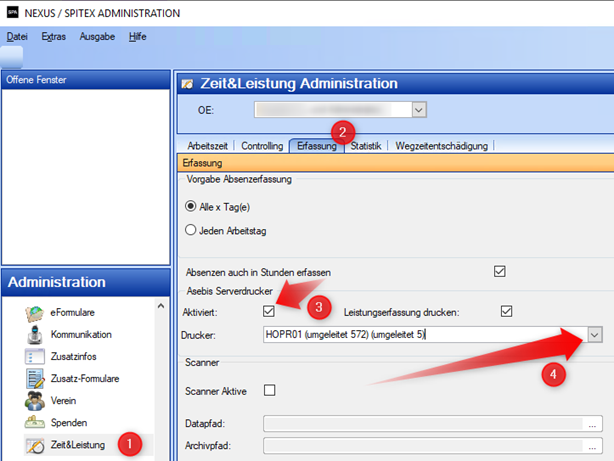
Task: Click the blank toolbar button below the Datei menu
Action: (x=11, y=57)
